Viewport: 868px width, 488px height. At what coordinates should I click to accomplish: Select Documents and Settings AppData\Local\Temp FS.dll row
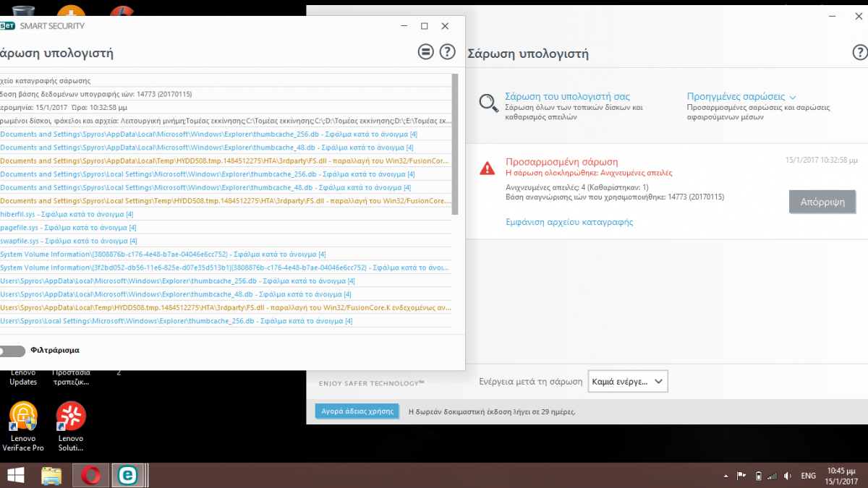coord(225,160)
